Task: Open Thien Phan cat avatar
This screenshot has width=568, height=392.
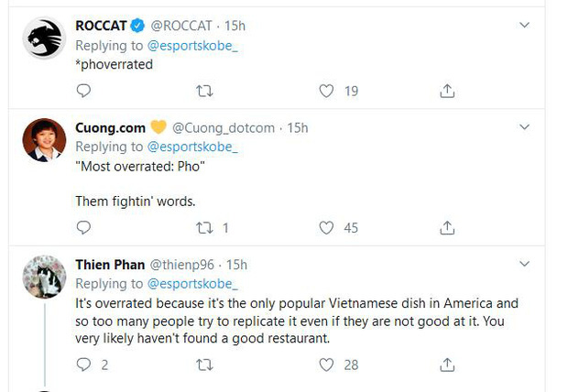Action: click(44, 277)
